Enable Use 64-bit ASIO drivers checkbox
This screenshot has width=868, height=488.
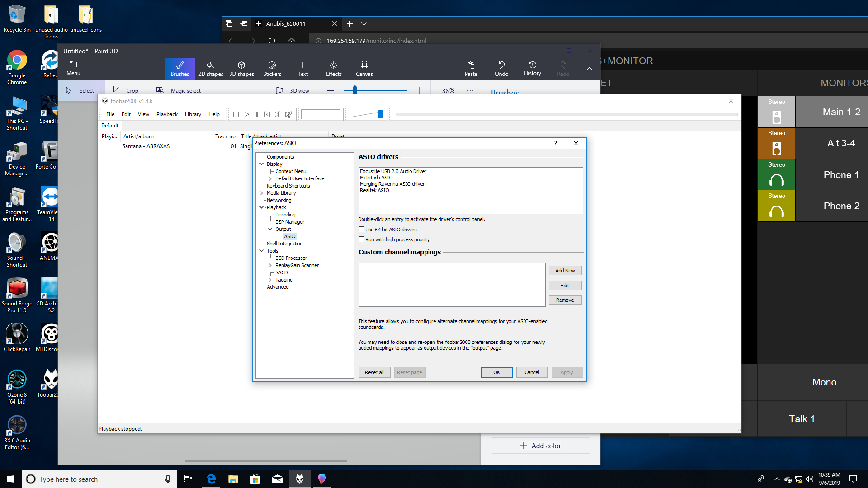(x=362, y=230)
